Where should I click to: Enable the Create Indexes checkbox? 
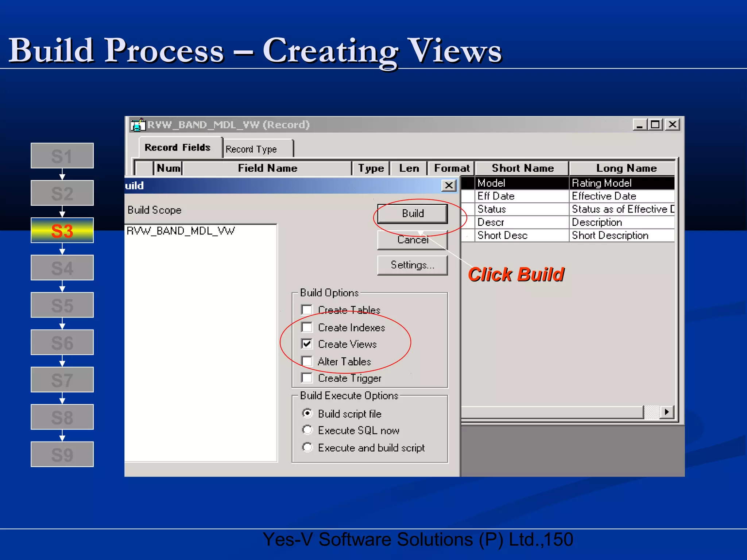[307, 327]
